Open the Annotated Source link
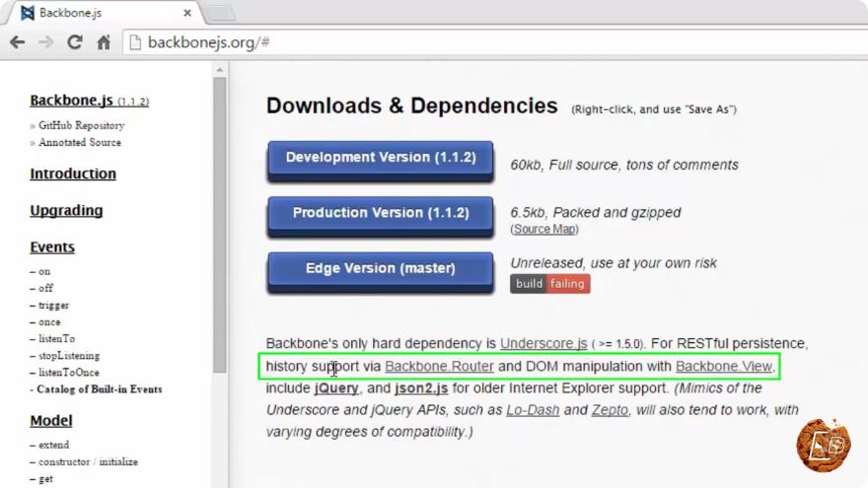Image resolution: width=868 pixels, height=488 pixels. coord(80,142)
